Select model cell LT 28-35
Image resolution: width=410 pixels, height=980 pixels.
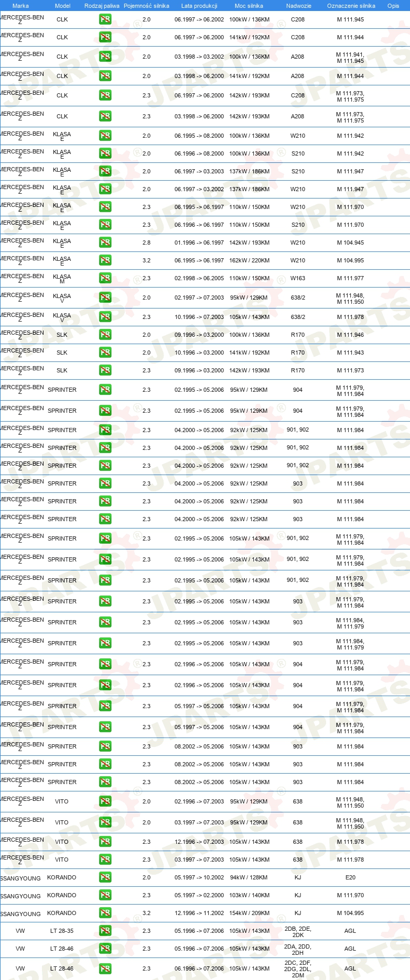pos(62,931)
